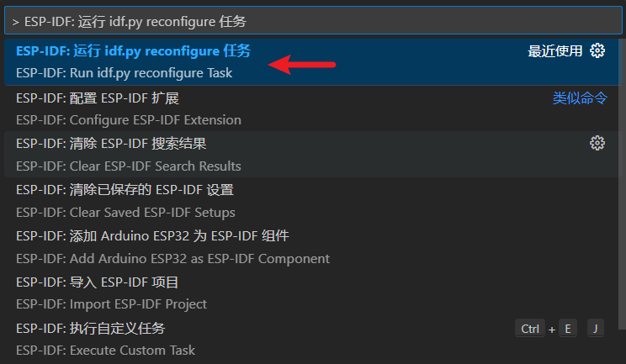Click the 'Clear Saved ESP-IDF Setups' subtitle text
This screenshot has width=626, height=364.
coord(125,213)
